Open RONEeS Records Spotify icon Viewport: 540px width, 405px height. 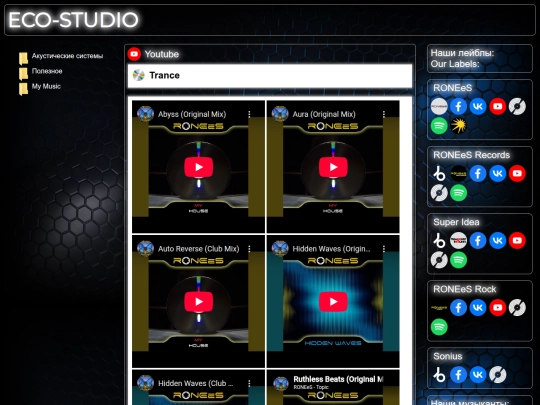[x=458, y=193]
